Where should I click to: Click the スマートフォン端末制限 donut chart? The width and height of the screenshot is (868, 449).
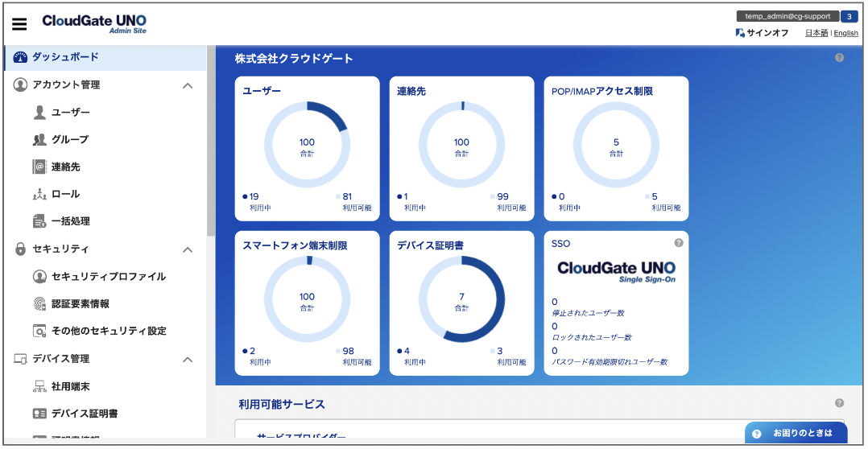pos(308,299)
